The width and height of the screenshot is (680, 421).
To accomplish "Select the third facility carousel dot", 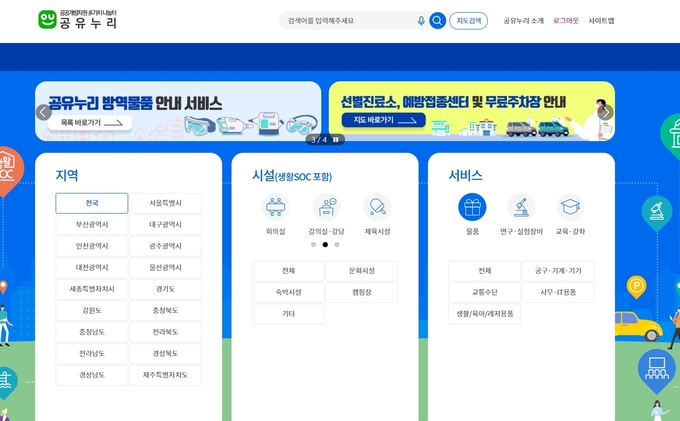I will click(x=338, y=244).
